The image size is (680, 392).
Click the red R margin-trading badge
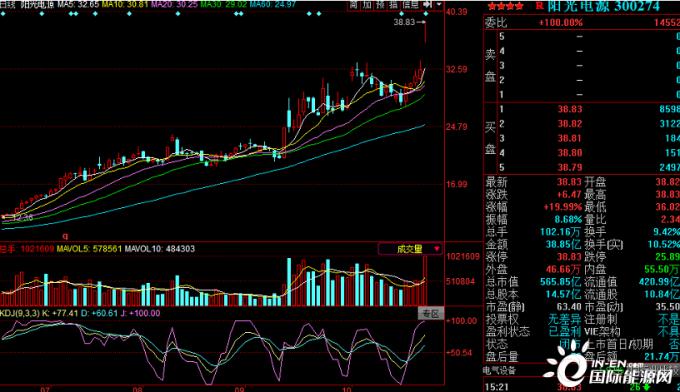(x=539, y=6)
